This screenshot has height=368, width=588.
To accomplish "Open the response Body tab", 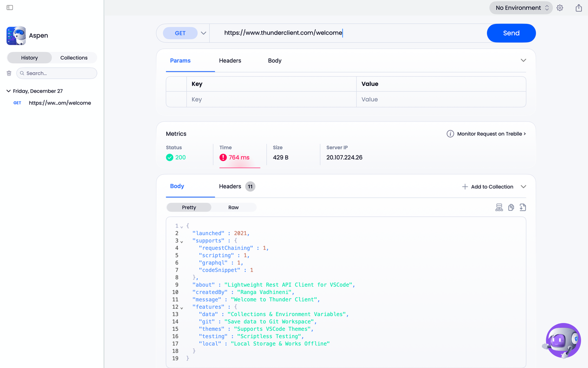I will pos(177,186).
